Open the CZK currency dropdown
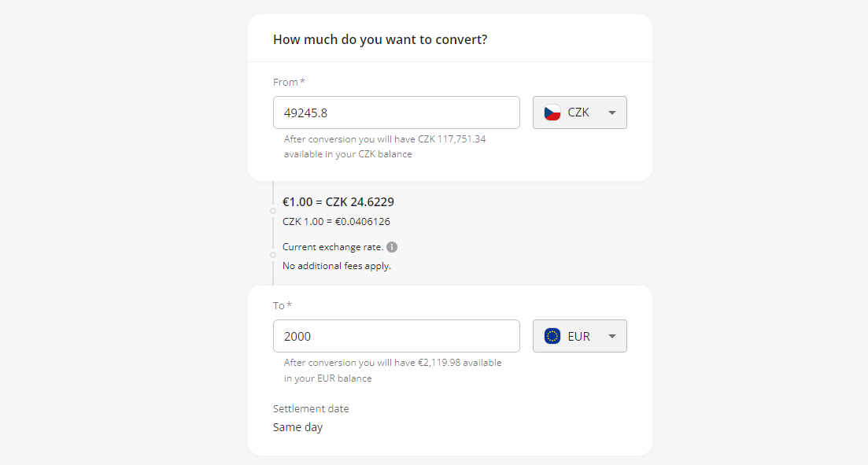Screen dimensions: 868x465 click(580, 113)
